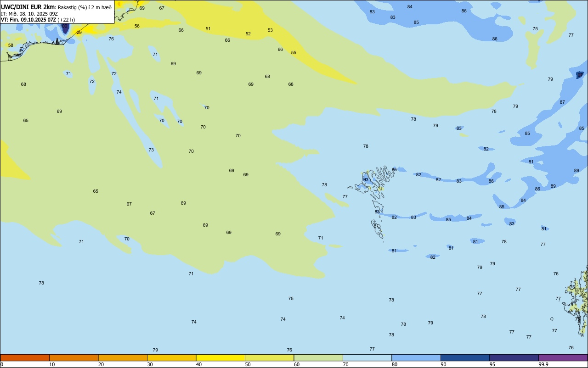
Task: Click the forecast offset "(+22 h)"
Action: [66, 20]
